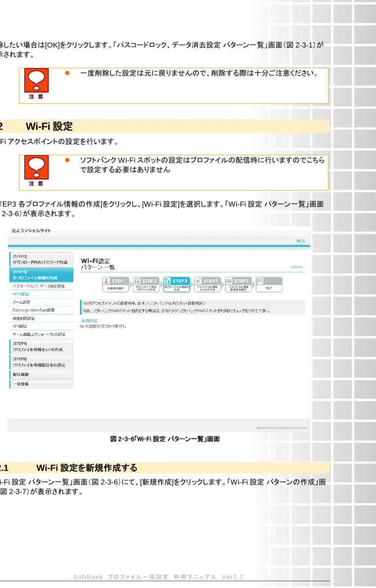Viewport: 376px width, 588px height.
Task: Click the 法人コンシェルサイト site title
Action: pyautogui.click(x=31, y=231)
